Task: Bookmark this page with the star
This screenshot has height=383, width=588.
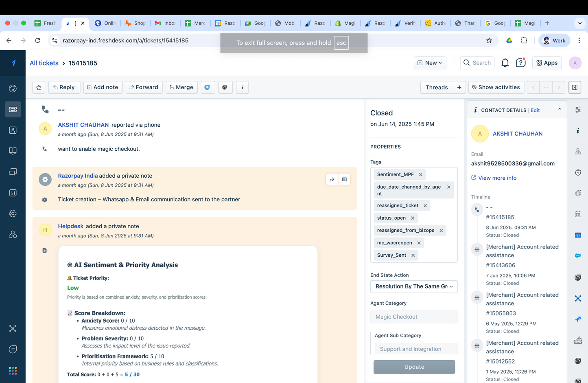Action: pos(489,40)
